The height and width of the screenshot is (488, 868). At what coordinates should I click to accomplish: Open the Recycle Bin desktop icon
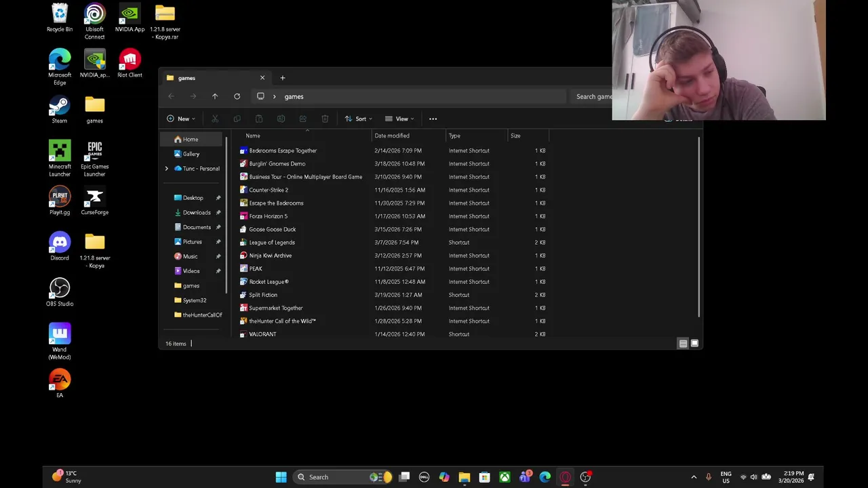pos(60,18)
